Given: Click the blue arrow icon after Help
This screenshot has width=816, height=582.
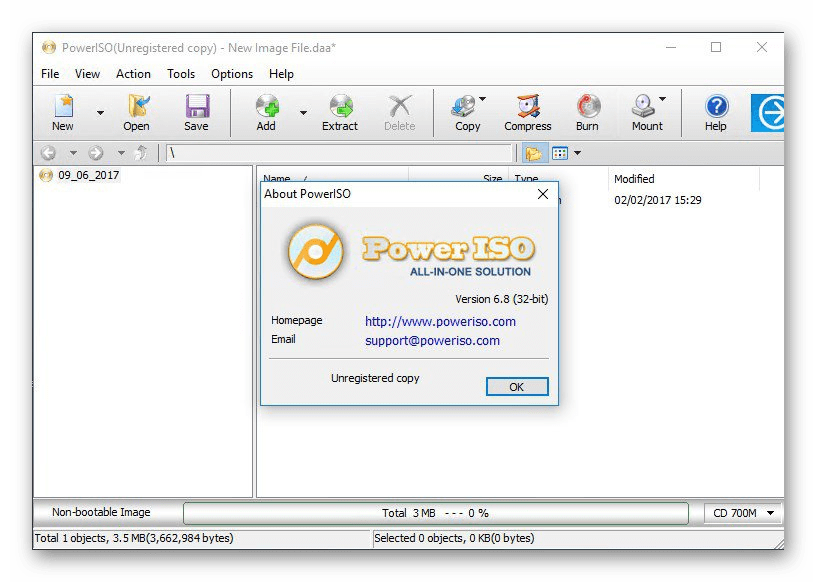Looking at the screenshot, I should pos(768,112).
